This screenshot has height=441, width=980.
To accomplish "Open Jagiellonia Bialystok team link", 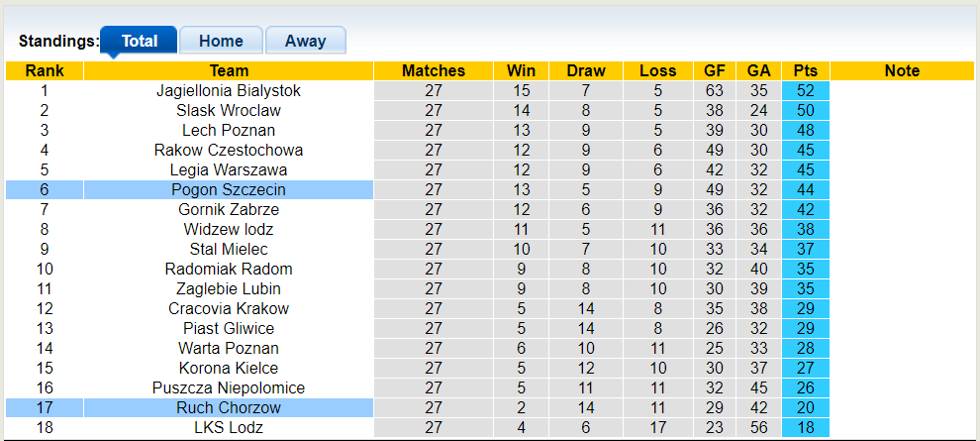I will click(229, 90).
